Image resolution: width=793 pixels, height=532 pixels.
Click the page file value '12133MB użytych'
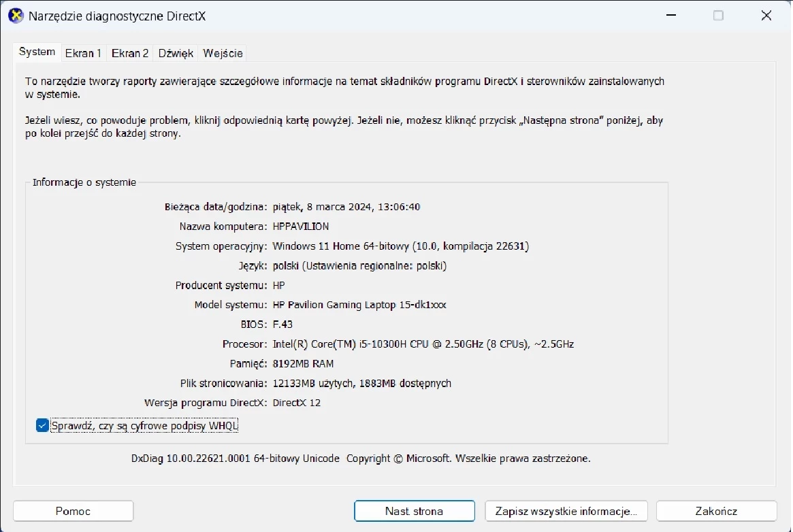click(x=361, y=384)
